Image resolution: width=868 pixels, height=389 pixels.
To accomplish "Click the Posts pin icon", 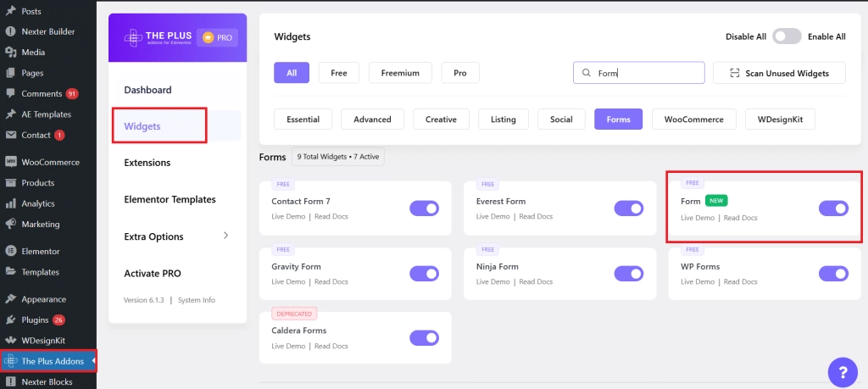I will 10,11.
